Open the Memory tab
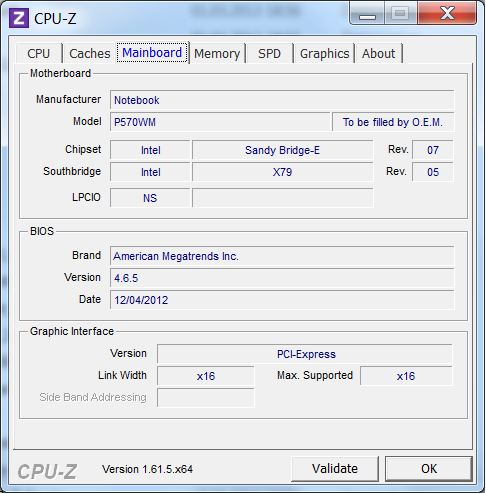Screen dimensions: 486x494 coord(217,54)
